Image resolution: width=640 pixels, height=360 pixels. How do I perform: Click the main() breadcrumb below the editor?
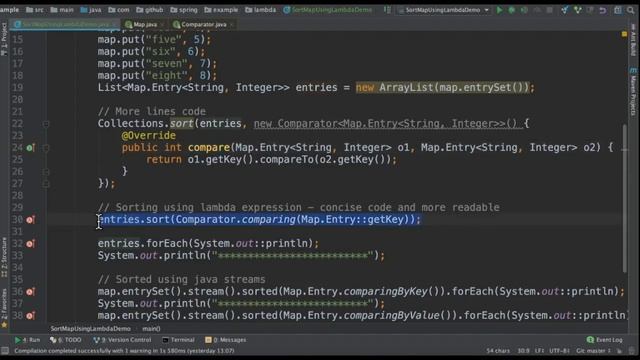coord(151,329)
